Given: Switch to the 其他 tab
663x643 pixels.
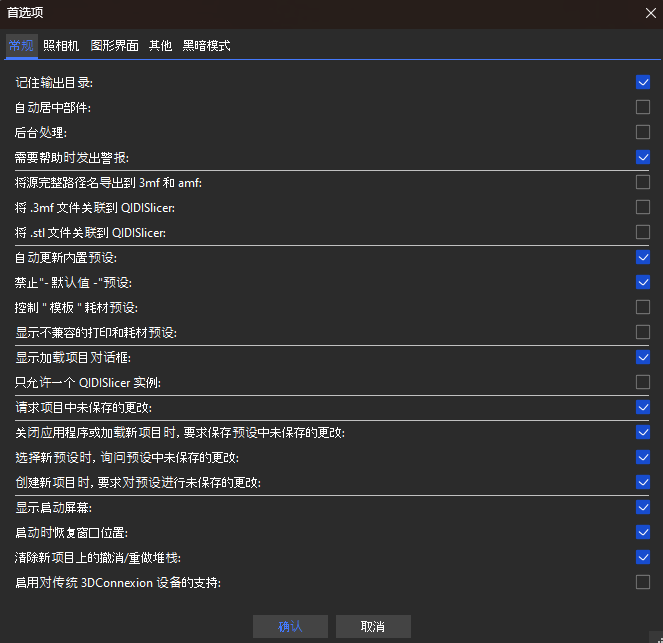Looking at the screenshot, I should (x=160, y=46).
